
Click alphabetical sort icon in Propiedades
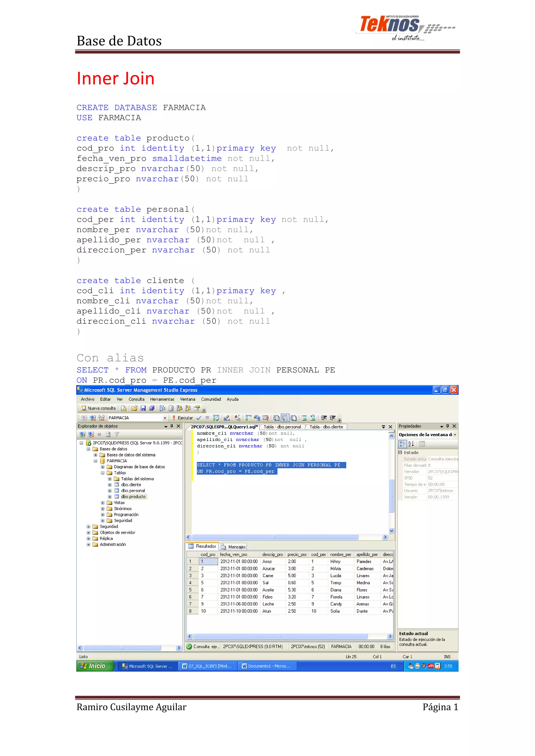click(x=411, y=444)
